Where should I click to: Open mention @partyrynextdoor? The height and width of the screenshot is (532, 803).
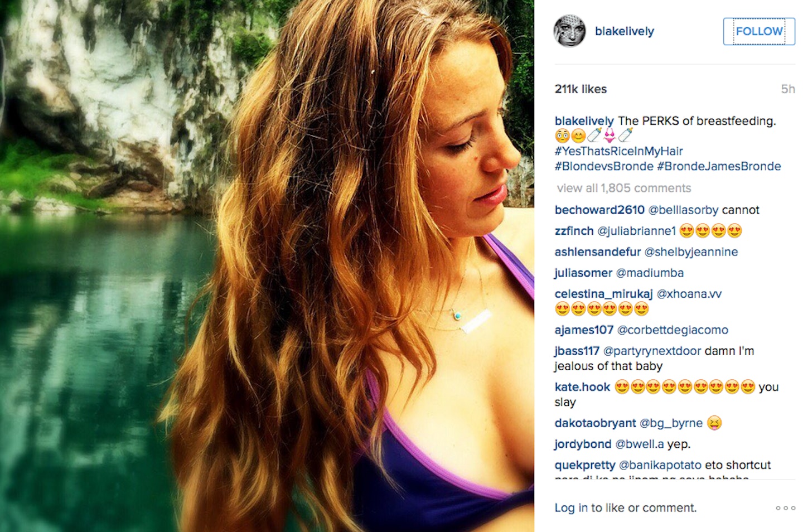652,351
